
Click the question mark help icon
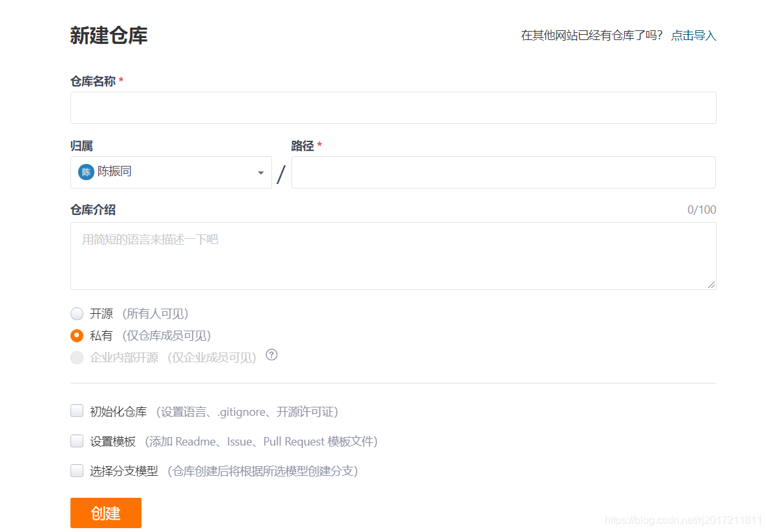272,354
